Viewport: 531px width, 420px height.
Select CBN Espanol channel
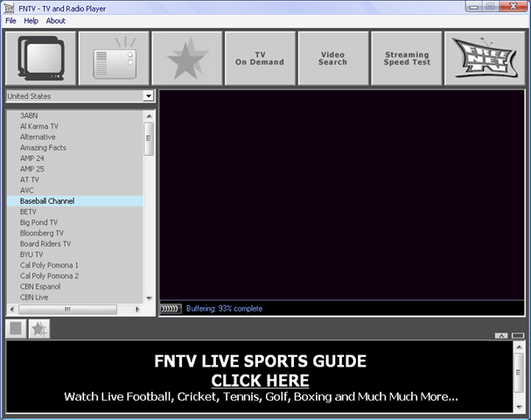click(75, 286)
